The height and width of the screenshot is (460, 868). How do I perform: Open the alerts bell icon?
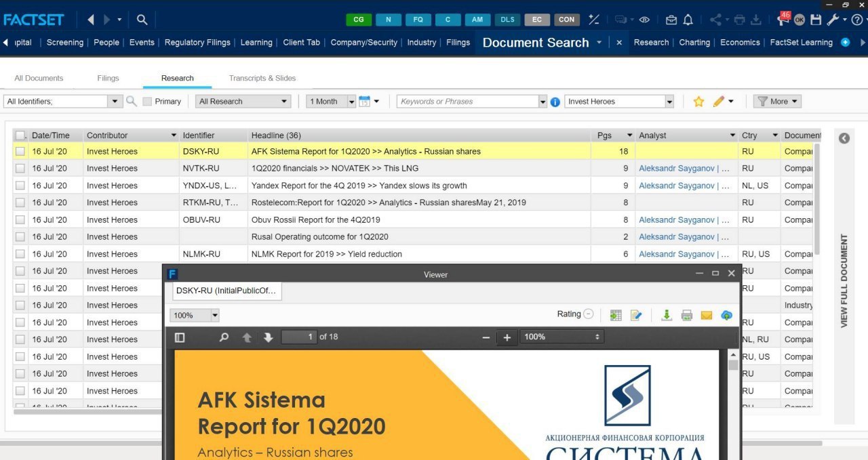tap(688, 20)
